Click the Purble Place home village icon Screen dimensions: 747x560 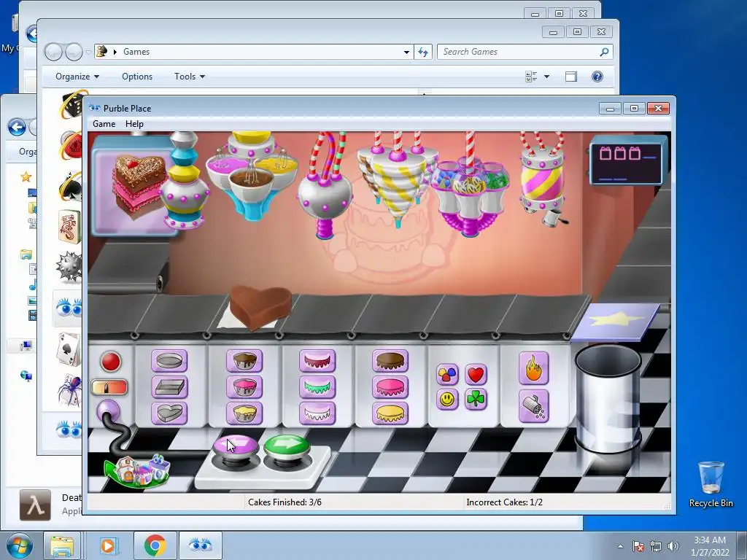tap(139, 471)
